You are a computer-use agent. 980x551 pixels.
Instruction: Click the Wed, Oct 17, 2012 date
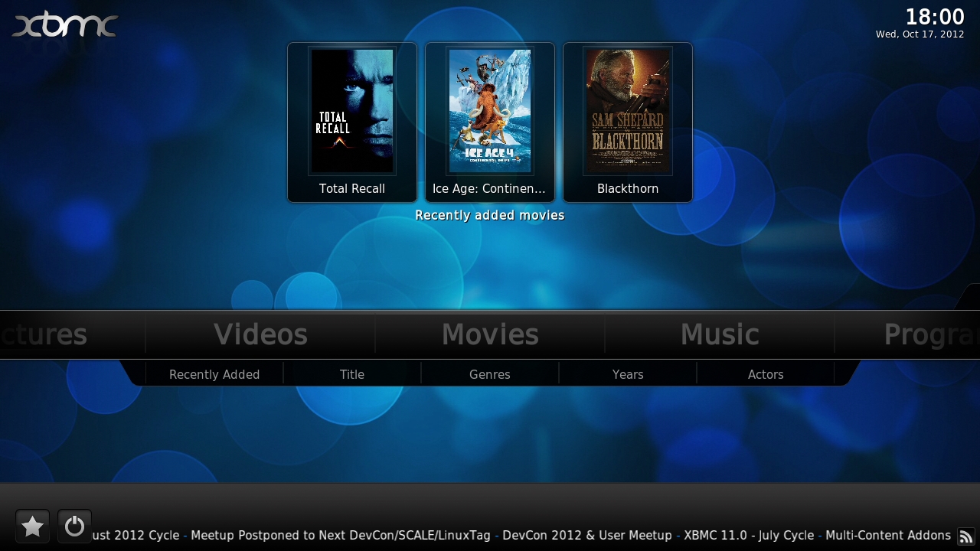[920, 34]
